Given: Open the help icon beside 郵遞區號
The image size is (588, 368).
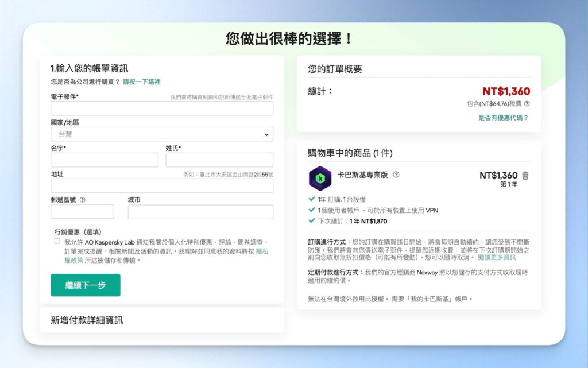Looking at the screenshot, I should coord(83,200).
